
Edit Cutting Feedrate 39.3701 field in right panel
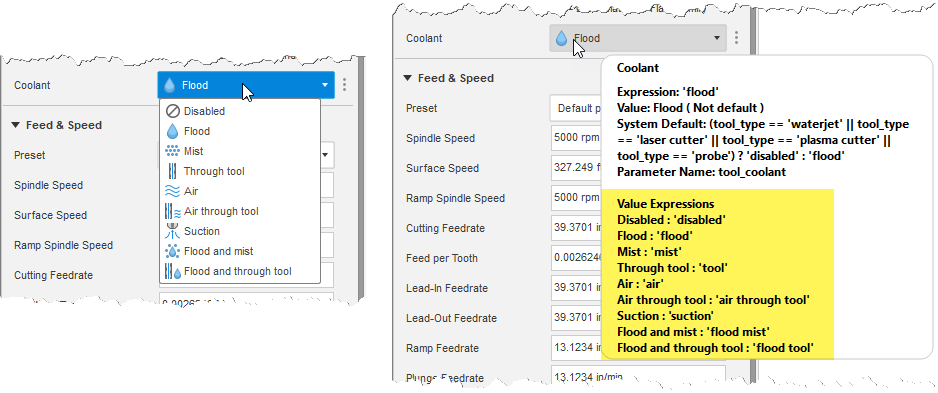[575, 228]
